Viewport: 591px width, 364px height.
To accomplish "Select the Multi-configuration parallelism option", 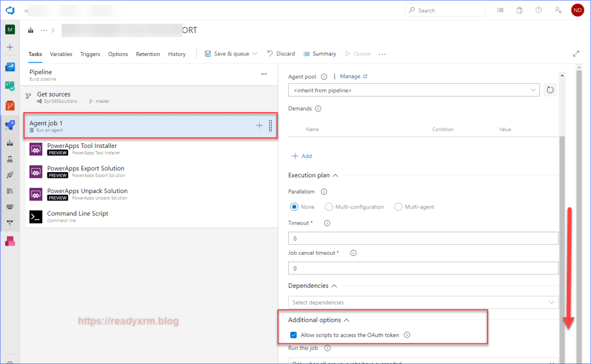I will [x=329, y=207].
